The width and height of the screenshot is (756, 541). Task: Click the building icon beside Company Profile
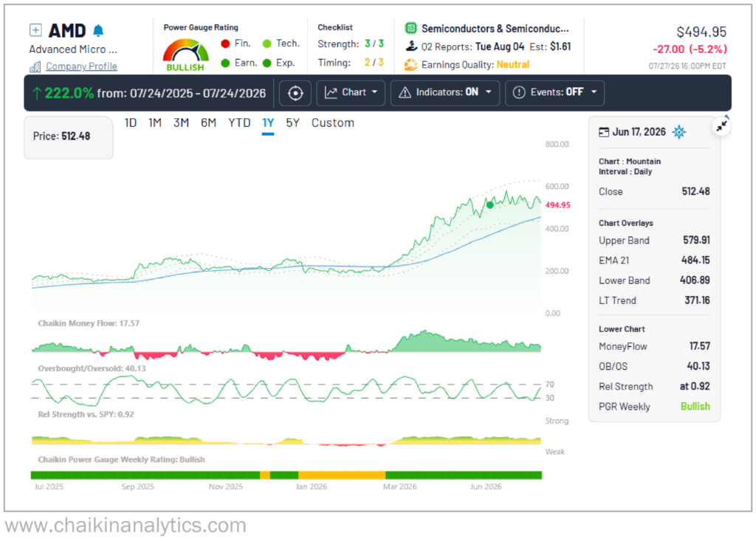[35, 66]
